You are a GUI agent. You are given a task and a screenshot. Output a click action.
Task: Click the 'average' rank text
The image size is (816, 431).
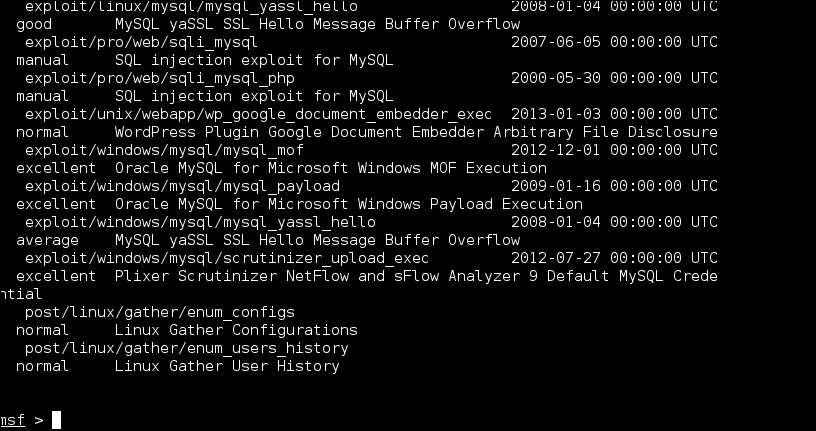(47, 240)
